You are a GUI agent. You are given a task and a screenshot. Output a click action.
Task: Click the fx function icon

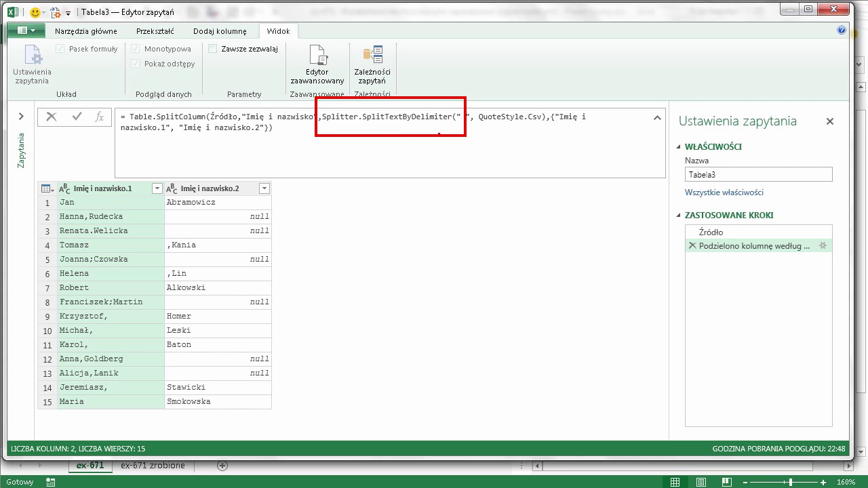click(99, 117)
